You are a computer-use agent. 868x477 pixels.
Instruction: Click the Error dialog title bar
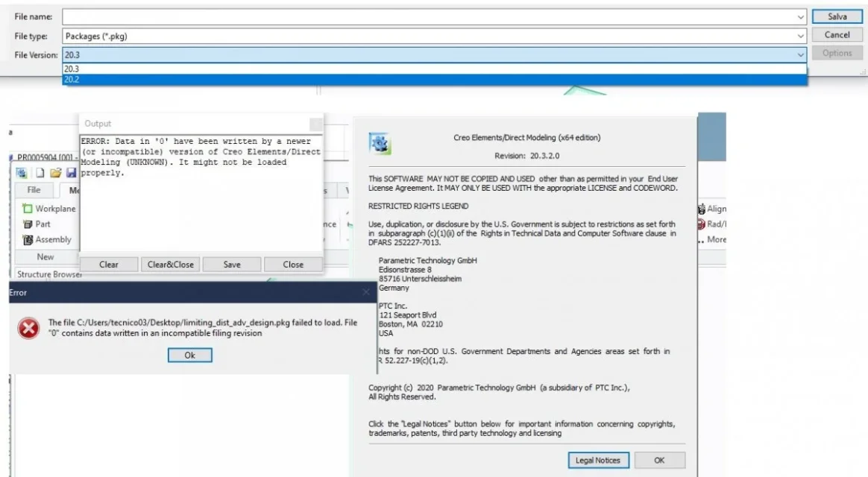192,292
